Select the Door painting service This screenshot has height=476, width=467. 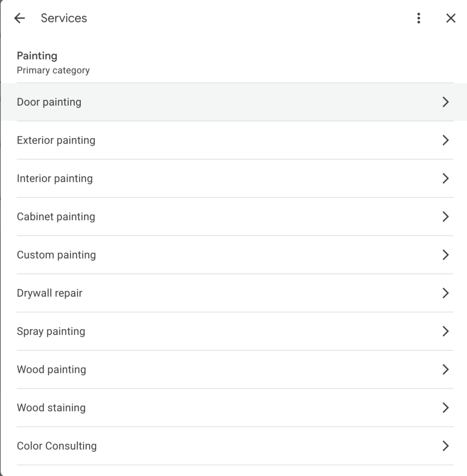(x=49, y=102)
